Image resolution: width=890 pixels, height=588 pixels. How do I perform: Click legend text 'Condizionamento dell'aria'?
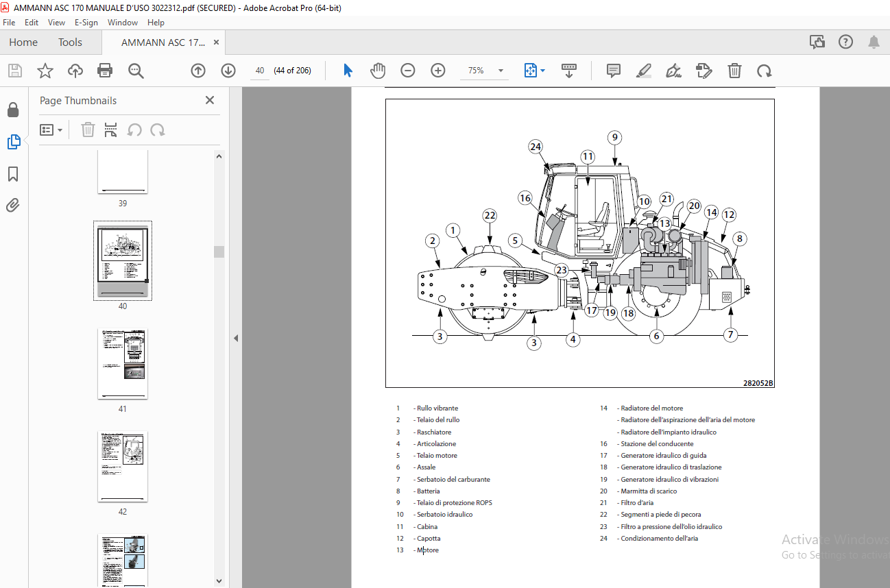[x=659, y=539]
